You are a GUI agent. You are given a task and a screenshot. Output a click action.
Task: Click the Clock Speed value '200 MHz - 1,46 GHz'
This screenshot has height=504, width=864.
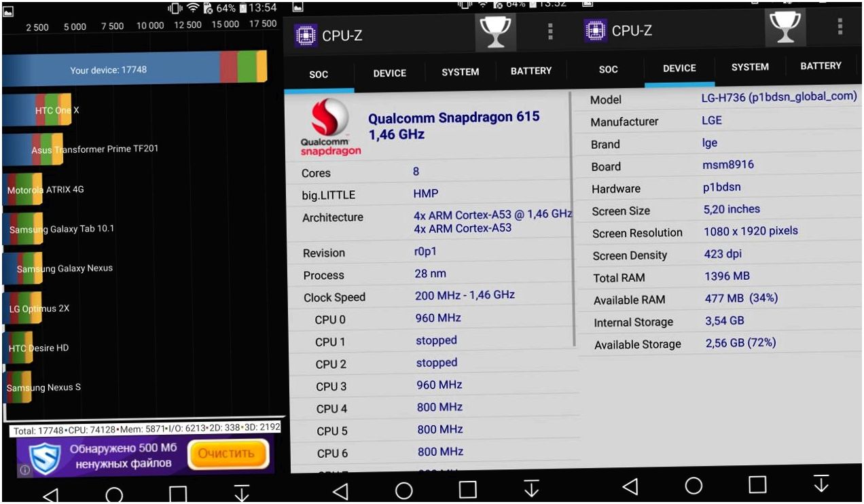click(465, 295)
